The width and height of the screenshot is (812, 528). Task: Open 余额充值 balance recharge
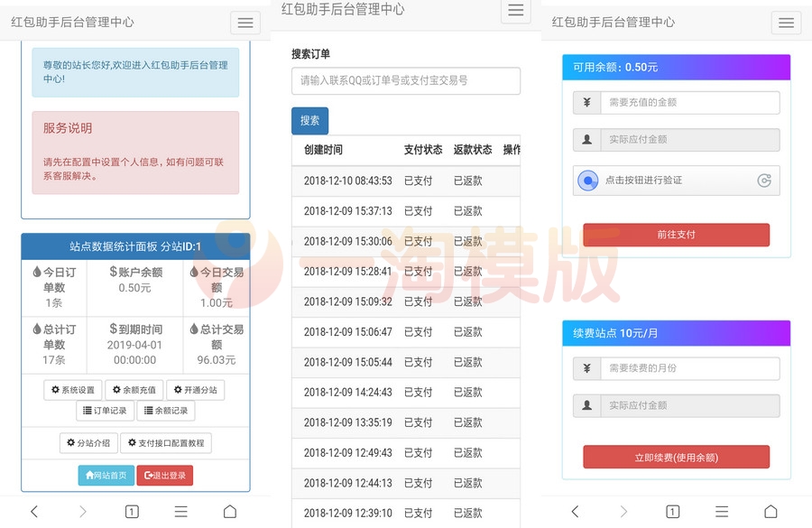pyautogui.click(x=134, y=390)
